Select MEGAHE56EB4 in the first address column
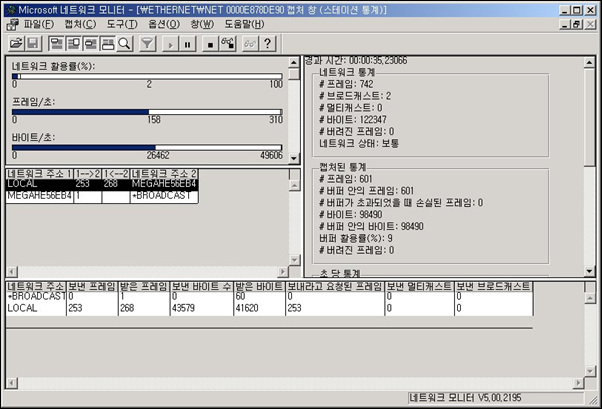The height and width of the screenshot is (409, 602). (x=40, y=196)
